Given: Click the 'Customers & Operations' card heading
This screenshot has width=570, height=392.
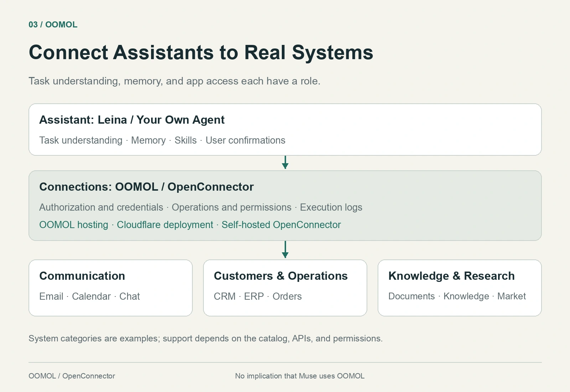Looking at the screenshot, I should [281, 276].
